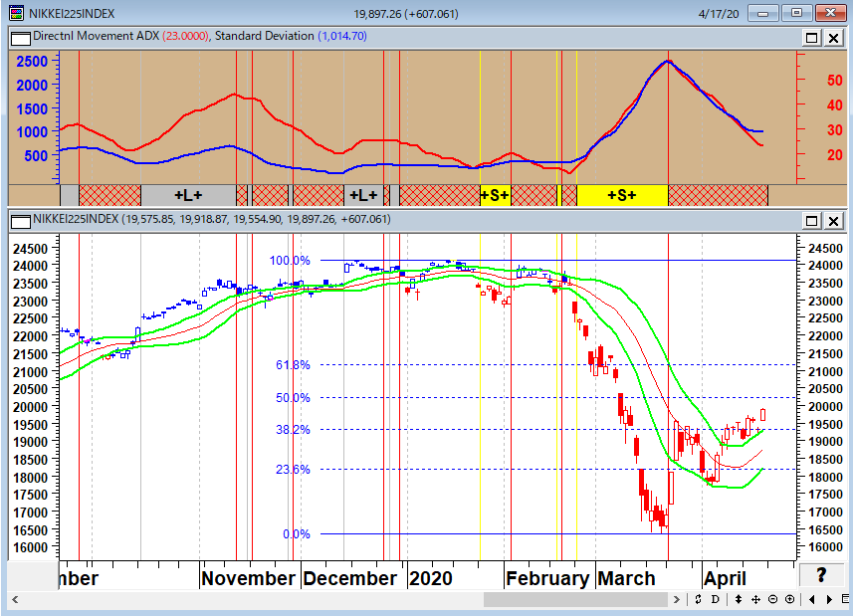Click the December label on time axis
Viewport: 853px width, 616px height.
[x=349, y=578]
